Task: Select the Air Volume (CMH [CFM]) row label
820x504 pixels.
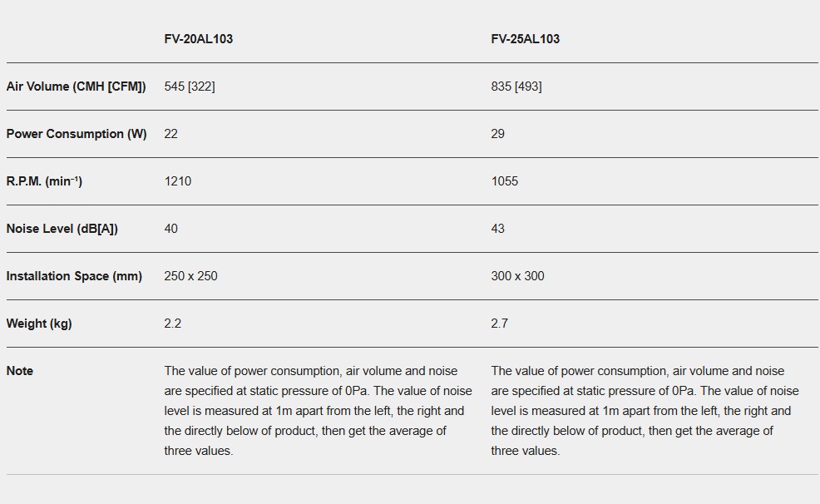Action: 76,86
